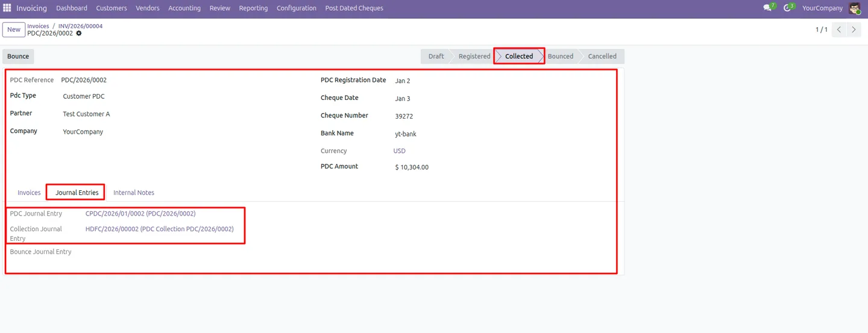Switch to the Journal Entries tab
Viewport: 868px width, 333px height.
[77, 193]
